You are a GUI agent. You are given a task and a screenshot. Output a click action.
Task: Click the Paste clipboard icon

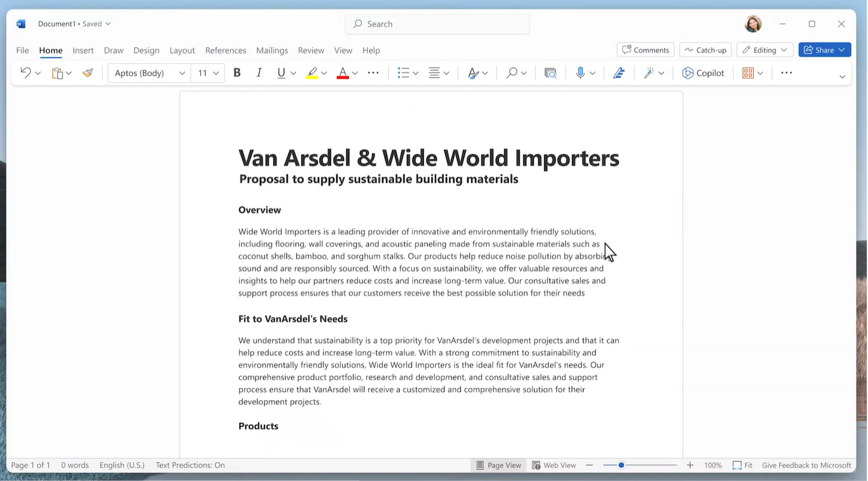click(x=57, y=73)
